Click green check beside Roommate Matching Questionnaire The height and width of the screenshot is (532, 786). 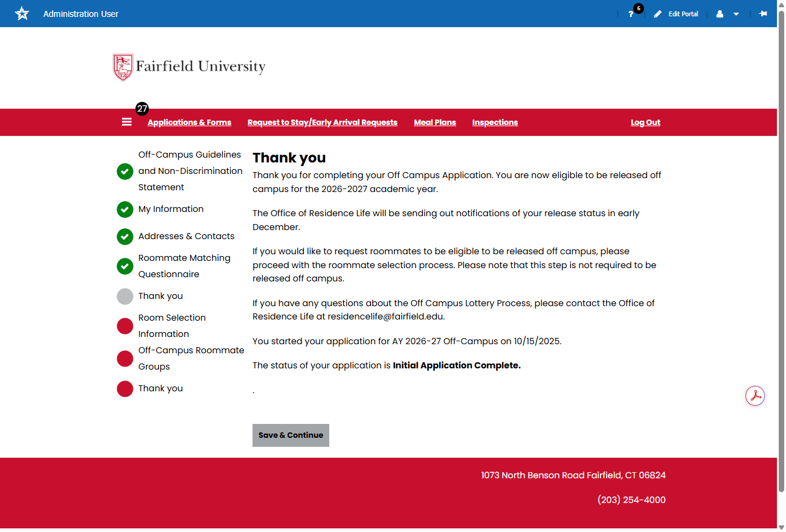[x=125, y=266]
